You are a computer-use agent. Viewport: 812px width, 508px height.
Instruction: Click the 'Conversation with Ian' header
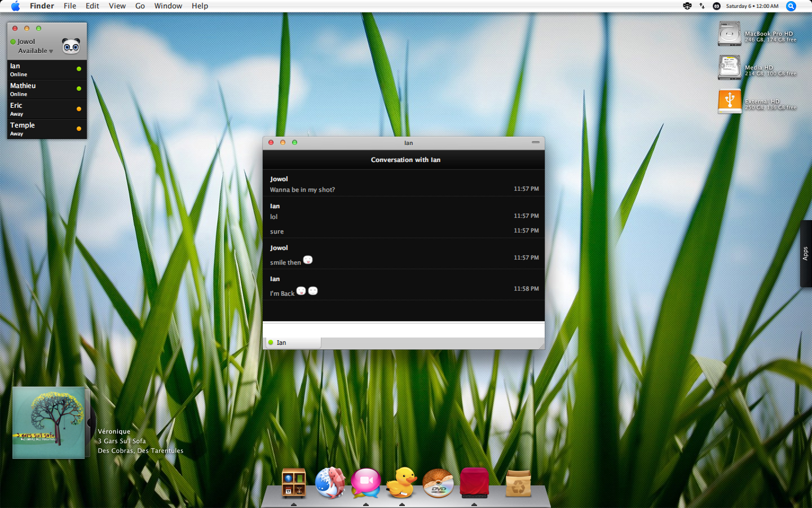pos(405,160)
